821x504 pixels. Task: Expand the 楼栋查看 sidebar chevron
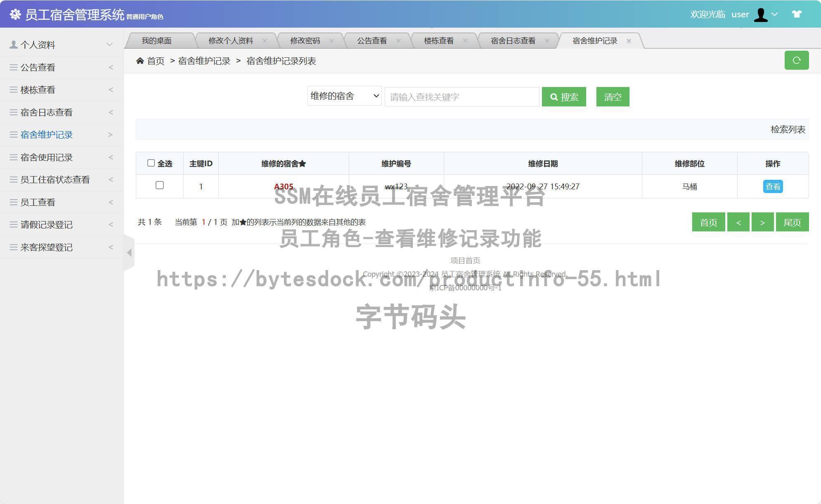point(111,89)
